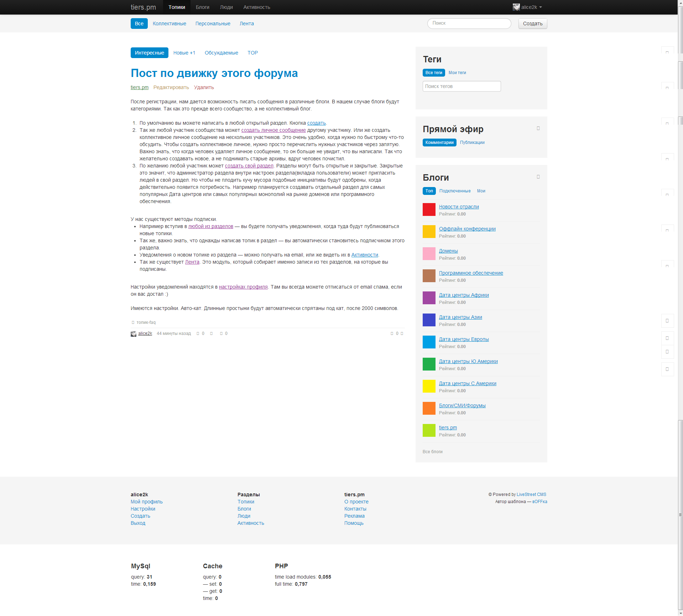Switch tags panel to Мои теги

pos(457,73)
